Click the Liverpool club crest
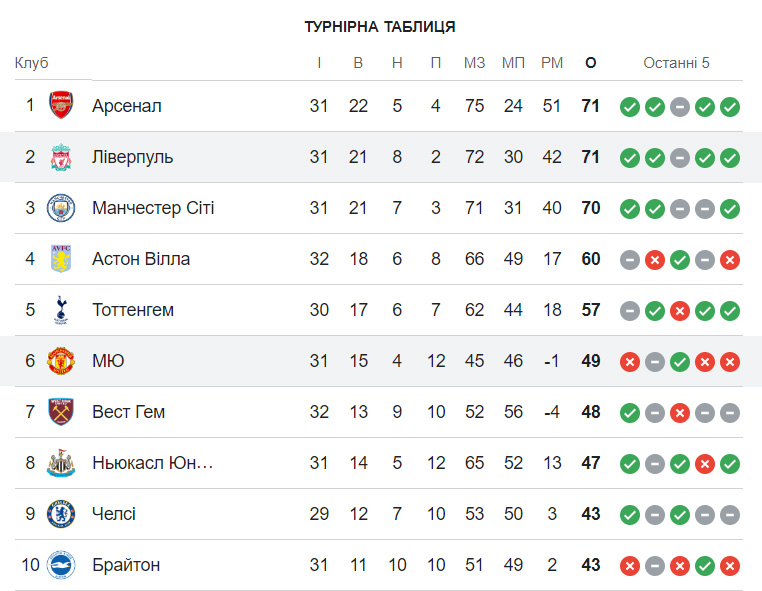The image size is (762, 591). pos(61,157)
